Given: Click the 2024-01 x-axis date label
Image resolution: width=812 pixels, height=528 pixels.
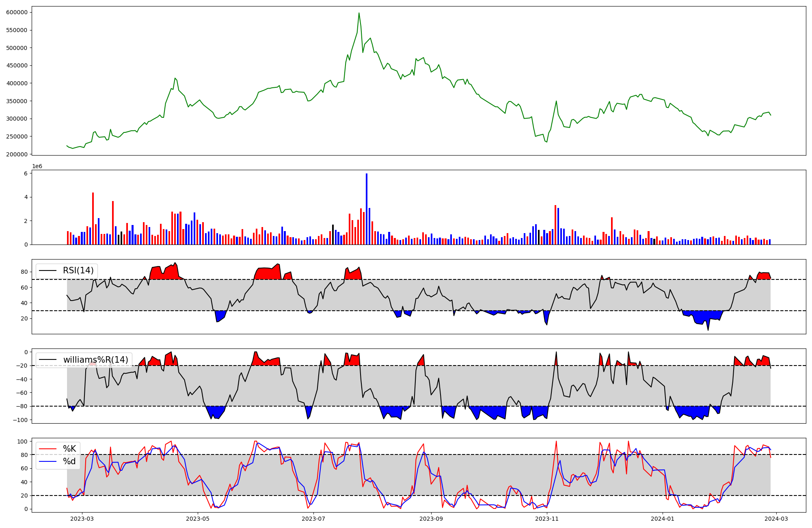Looking at the screenshot, I should click(663, 519).
